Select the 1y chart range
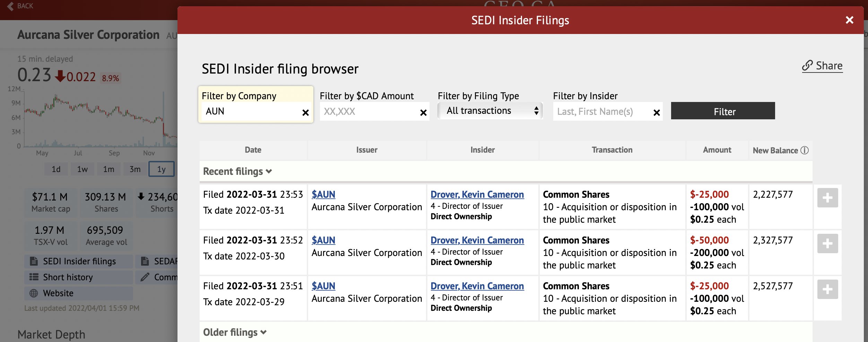Image resolution: width=868 pixels, height=342 pixels. pyautogui.click(x=161, y=169)
